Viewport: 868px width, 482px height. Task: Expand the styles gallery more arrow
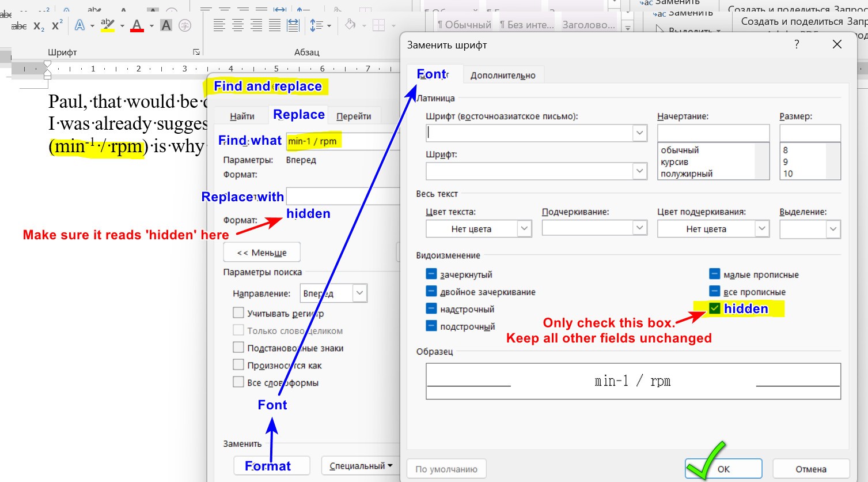[628, 27]
